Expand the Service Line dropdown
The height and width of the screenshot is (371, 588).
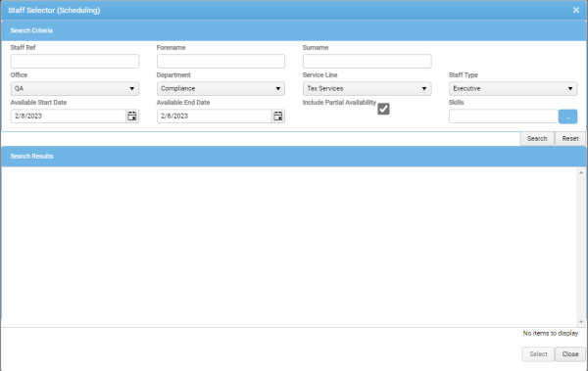click(x=367, y=89)
